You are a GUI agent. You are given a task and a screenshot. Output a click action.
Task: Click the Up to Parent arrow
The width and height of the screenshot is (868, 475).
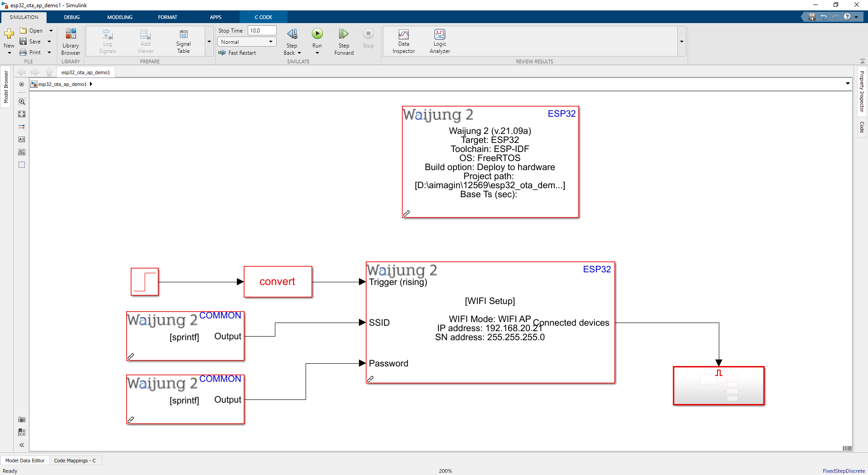coord(49,72)
